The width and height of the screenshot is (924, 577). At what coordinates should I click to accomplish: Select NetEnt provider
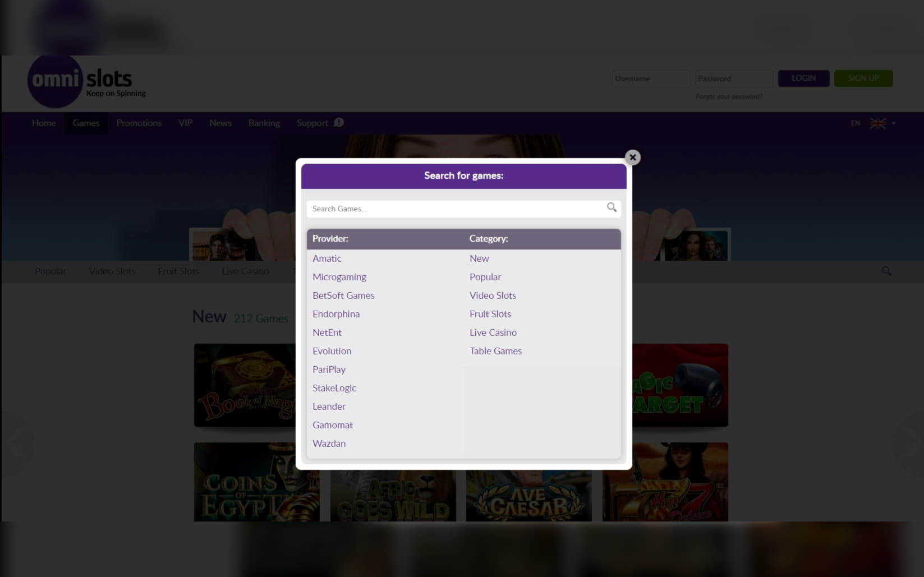327,333
